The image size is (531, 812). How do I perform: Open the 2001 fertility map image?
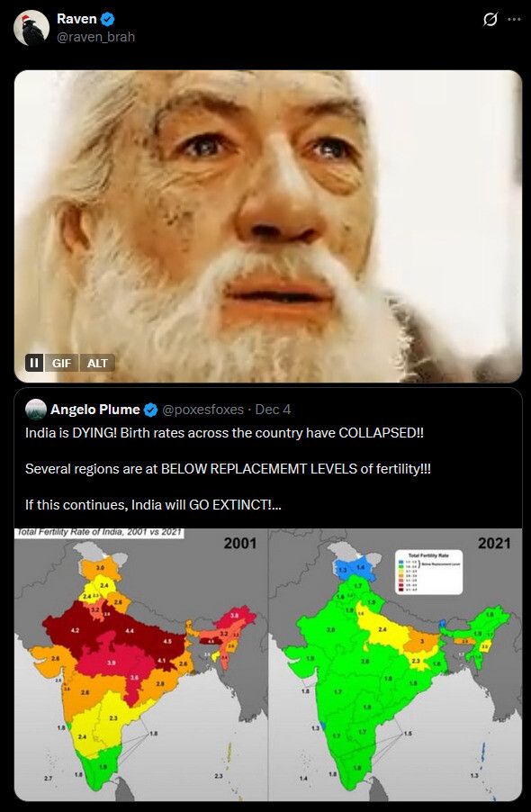tap(140, 664)
